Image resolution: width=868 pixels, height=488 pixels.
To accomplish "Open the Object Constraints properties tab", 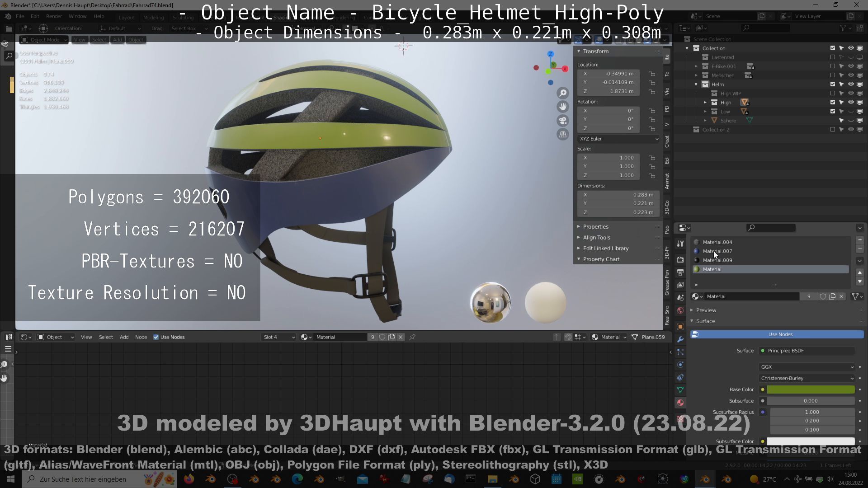I will pyautogui.click(x=680, y=377).
